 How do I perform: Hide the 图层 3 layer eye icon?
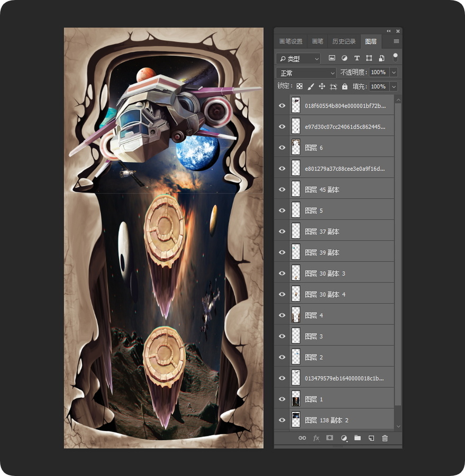coord(282,336)
